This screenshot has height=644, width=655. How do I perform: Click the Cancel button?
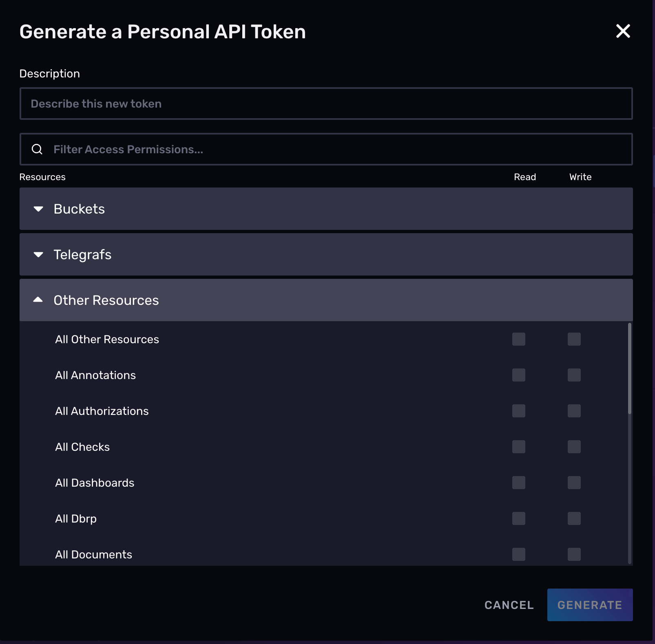pos(508,605)
